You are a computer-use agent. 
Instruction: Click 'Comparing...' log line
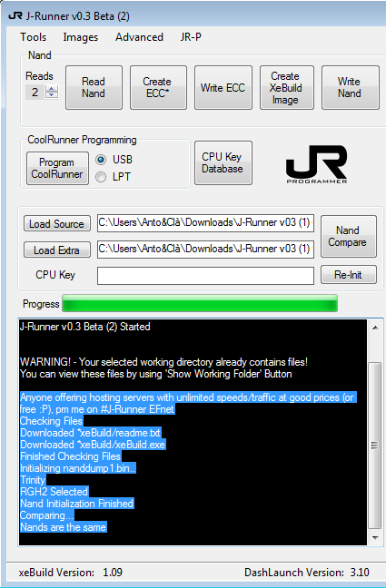click(x=47, y=515)
